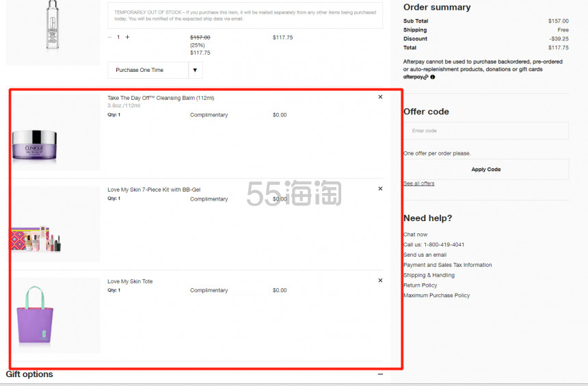Image resolution: width=588 pixels, height=386 pixels.
Task: Open the Purchase One Time dropdown
Action: coord(155,70)
